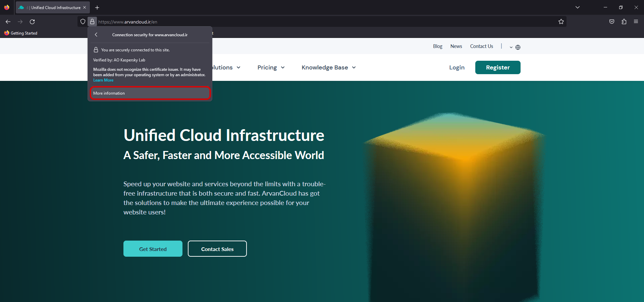
Task: Click the Register button
Action: click(497, 67)
